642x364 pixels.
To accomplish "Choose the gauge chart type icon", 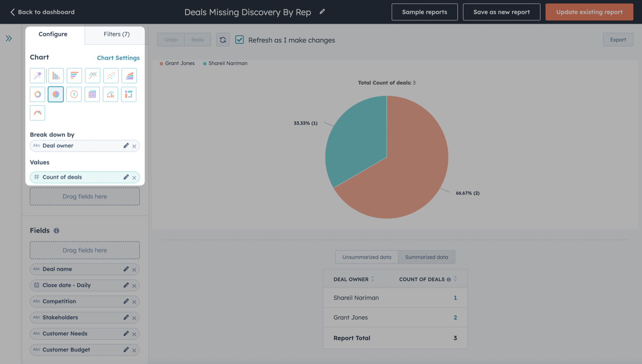I will (x=37, y=113).
